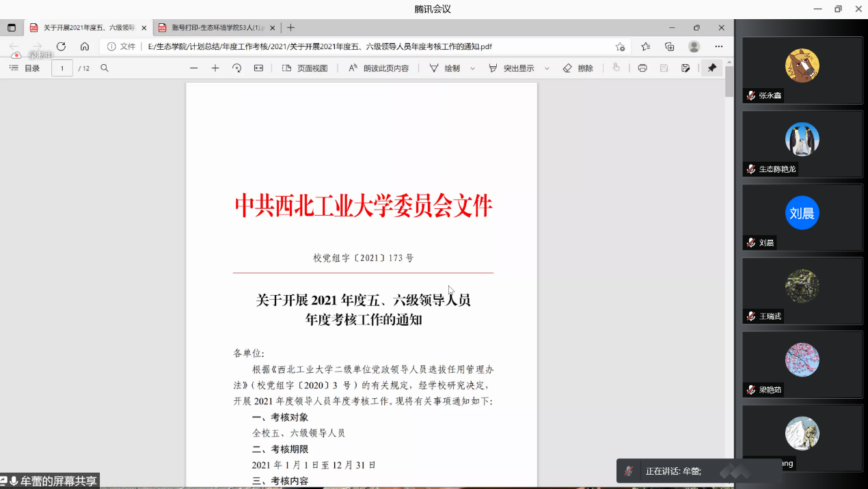This screenshot has width=868, height=489.
Task: Open a new browser tab
Action: click(x=290, y=28)
